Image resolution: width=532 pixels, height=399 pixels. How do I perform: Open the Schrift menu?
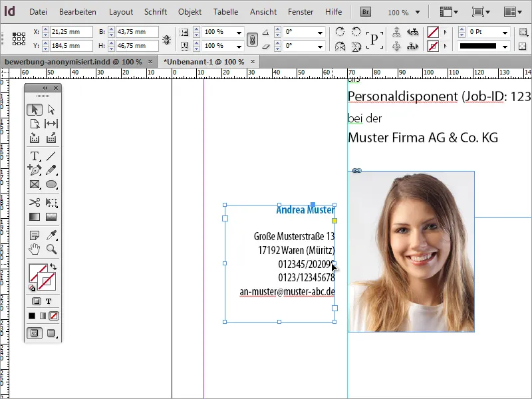(156, 12)
